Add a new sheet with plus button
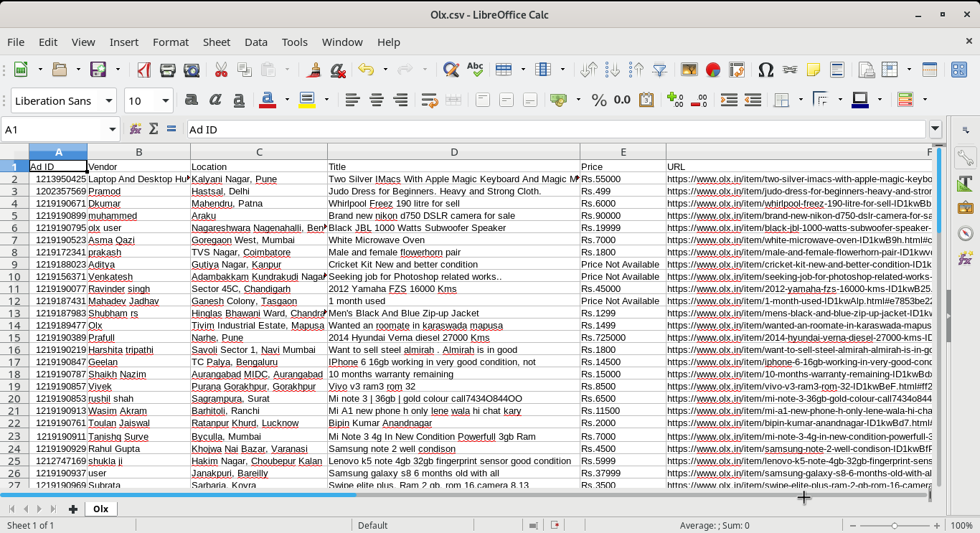The width and height of the screenshot is (980, 533). coord(72,509)
